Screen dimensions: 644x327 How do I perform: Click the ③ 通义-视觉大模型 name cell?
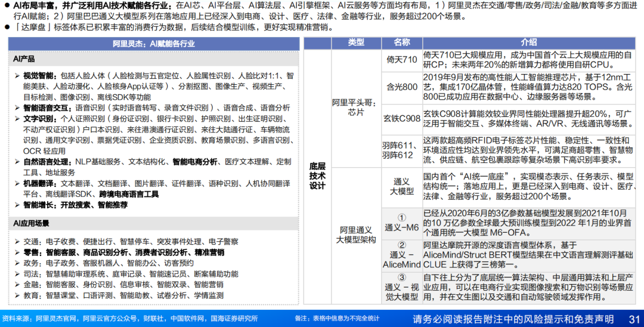pos(402,287)
